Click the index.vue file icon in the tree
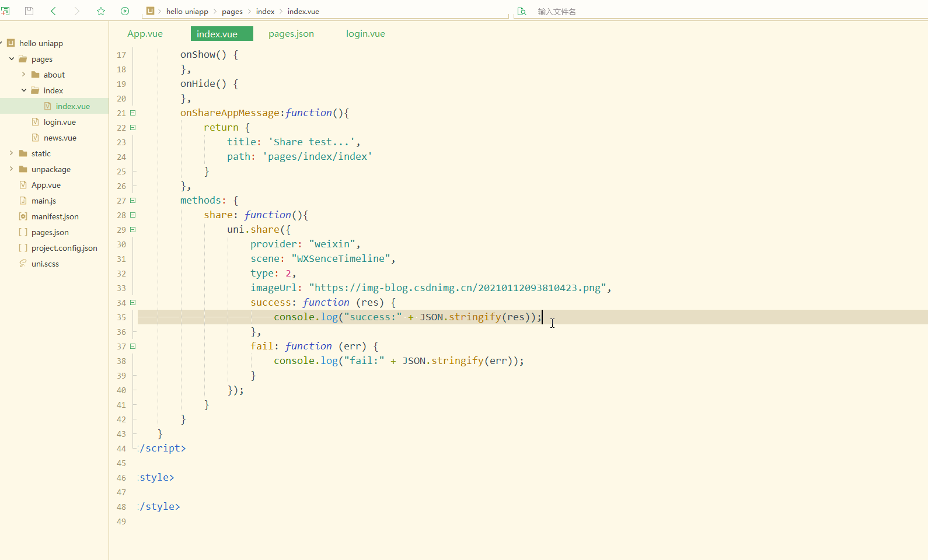This screenshot has height=560, width=928. (x=48, y=106)
